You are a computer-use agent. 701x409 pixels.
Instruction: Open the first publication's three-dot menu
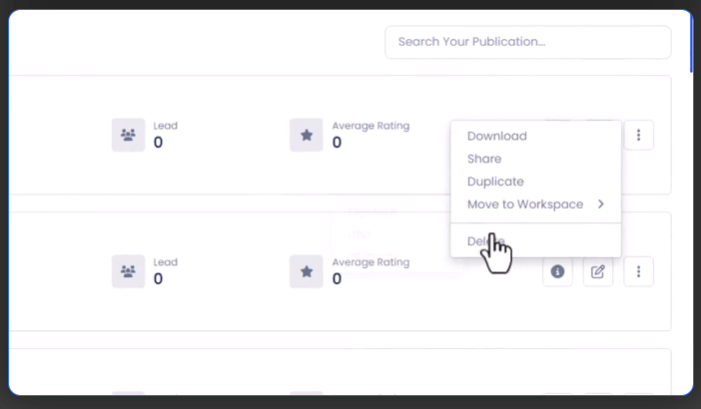pyautogui.click(x=638, y=135)
